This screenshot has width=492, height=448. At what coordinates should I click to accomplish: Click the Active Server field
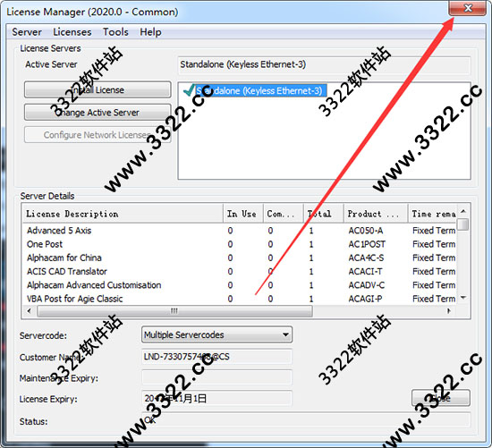pos(324,65)
